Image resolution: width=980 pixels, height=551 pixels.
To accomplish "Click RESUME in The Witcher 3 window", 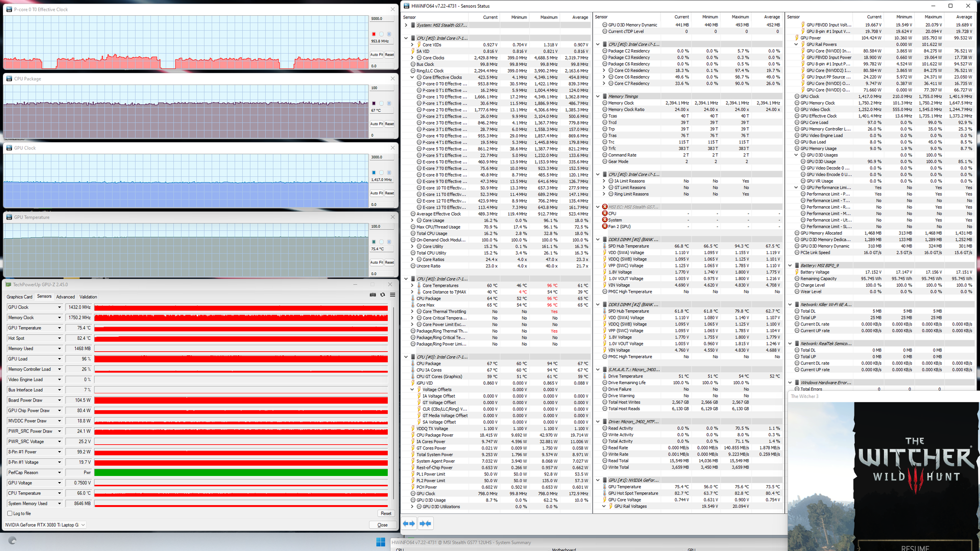I will pyautogui.click(x=915, y=547).
